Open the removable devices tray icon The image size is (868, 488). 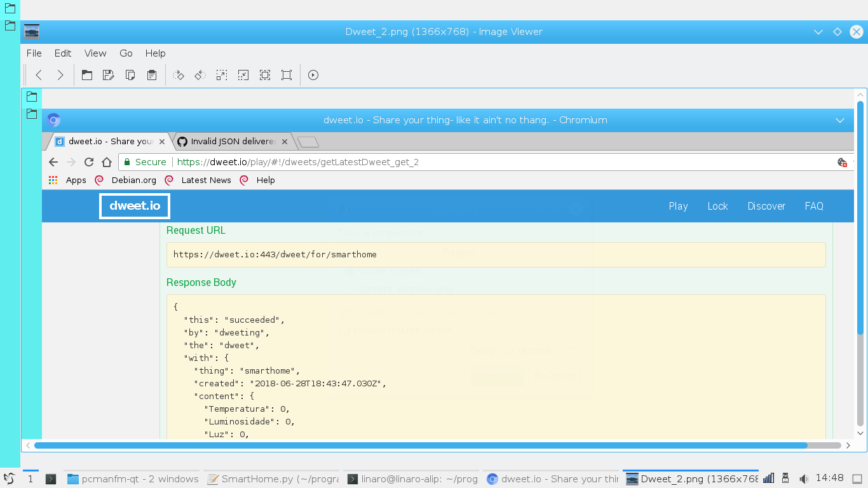point(785,478)
